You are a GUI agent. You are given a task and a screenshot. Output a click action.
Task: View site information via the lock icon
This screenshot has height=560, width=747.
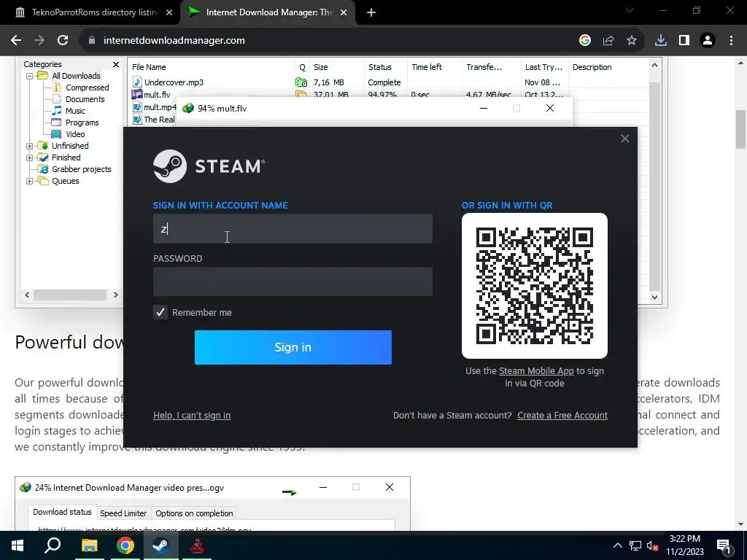click(92, 41)
